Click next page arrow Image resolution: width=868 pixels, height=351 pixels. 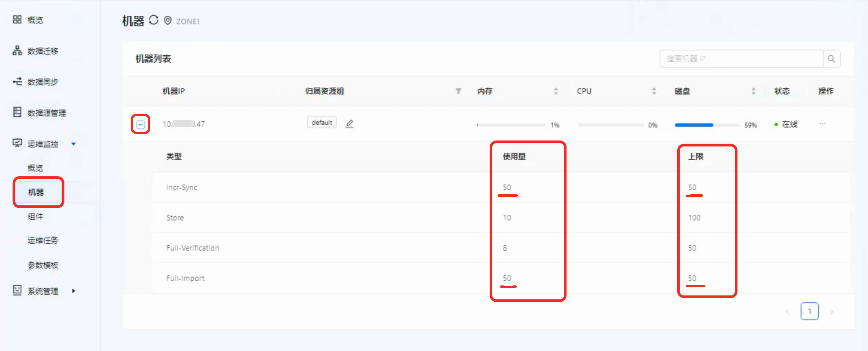[x=832, y=312]
